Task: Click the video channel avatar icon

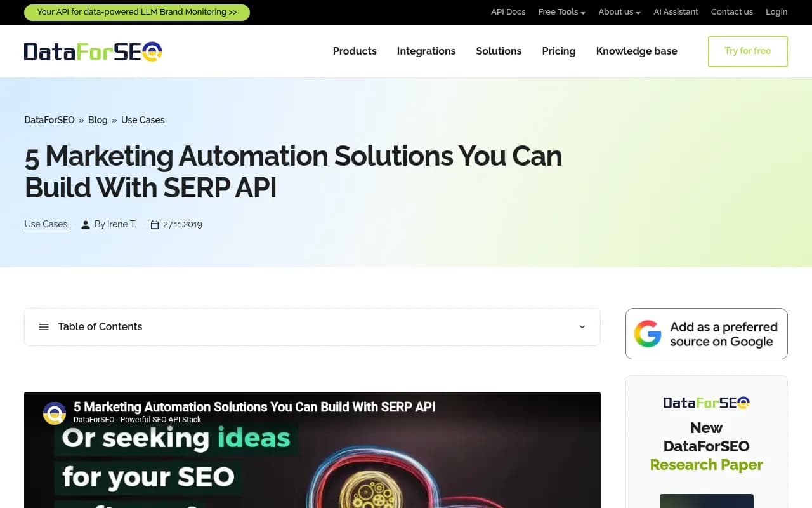Action: pos(55,413)
